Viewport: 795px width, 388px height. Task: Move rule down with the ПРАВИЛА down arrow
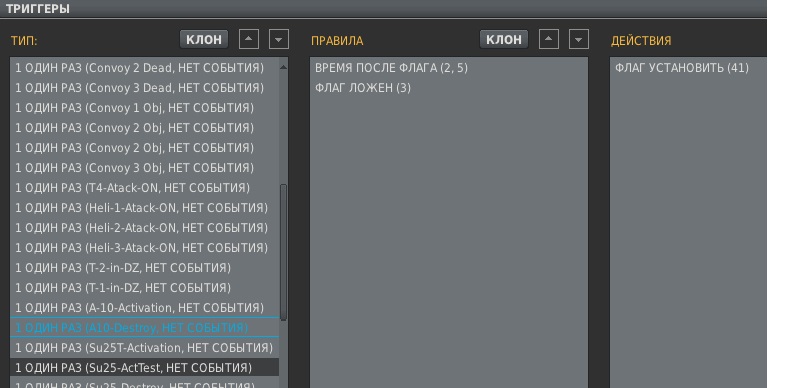(x=579, y=39)
